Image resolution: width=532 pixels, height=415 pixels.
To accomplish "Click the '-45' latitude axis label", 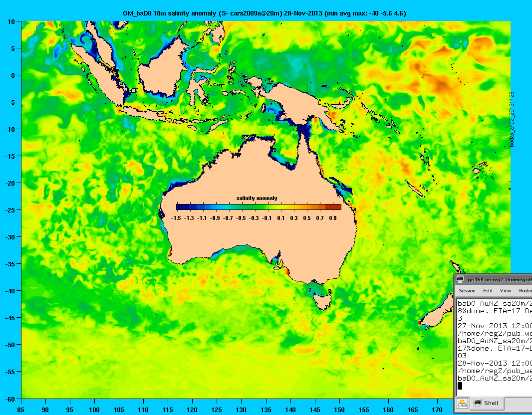I will tap(10, 318).
